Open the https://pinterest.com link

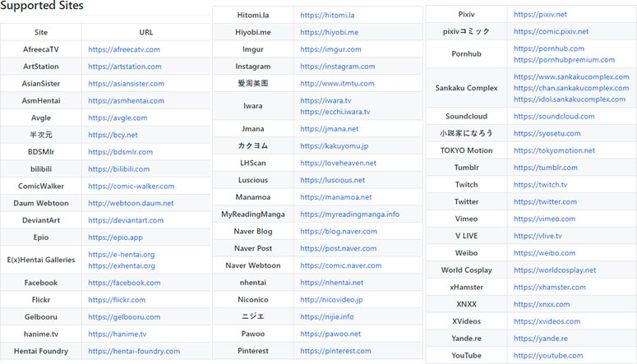pyautogui.click(x=335, y=350)
